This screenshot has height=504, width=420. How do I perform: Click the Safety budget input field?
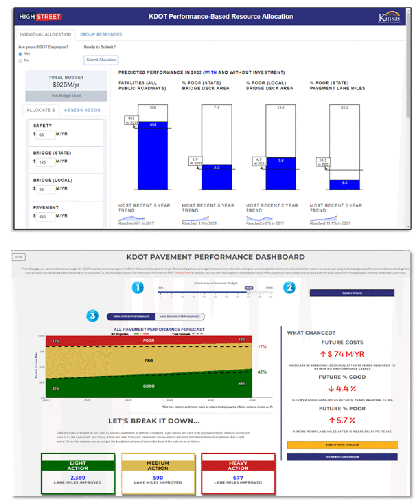pyautogui.click(x=46, y=135)
